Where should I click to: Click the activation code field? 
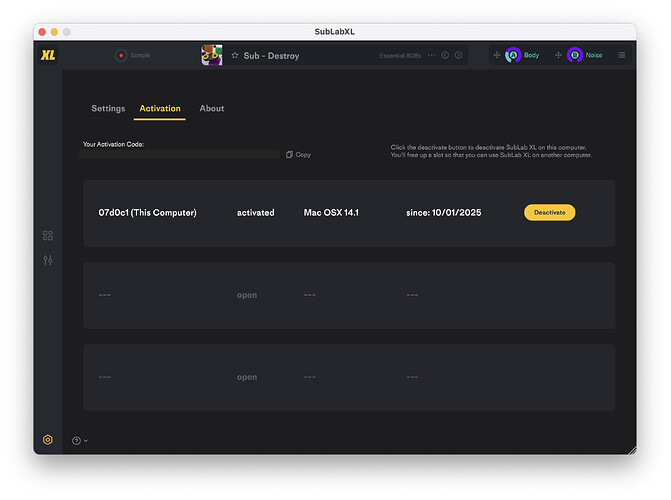pyautogui.click(x=179, y=155)
